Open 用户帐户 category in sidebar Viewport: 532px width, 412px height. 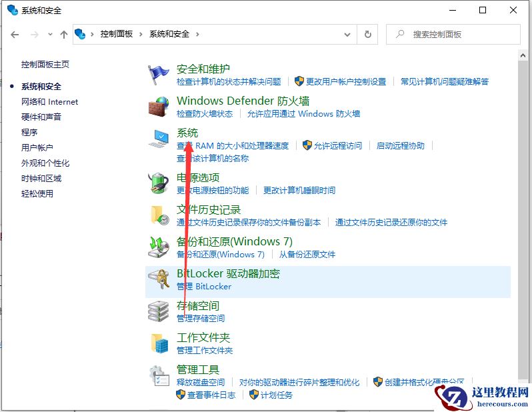tap(37, 147)
